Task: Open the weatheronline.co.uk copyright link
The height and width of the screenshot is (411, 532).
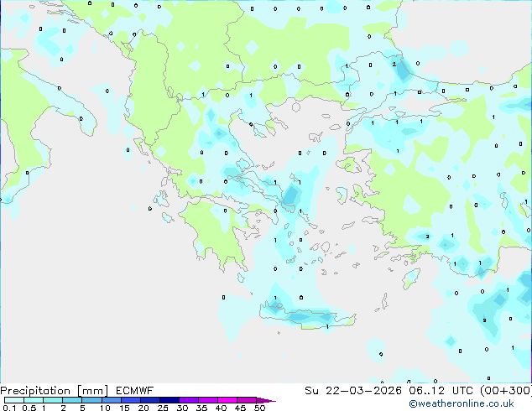Action: coord(462,403)
